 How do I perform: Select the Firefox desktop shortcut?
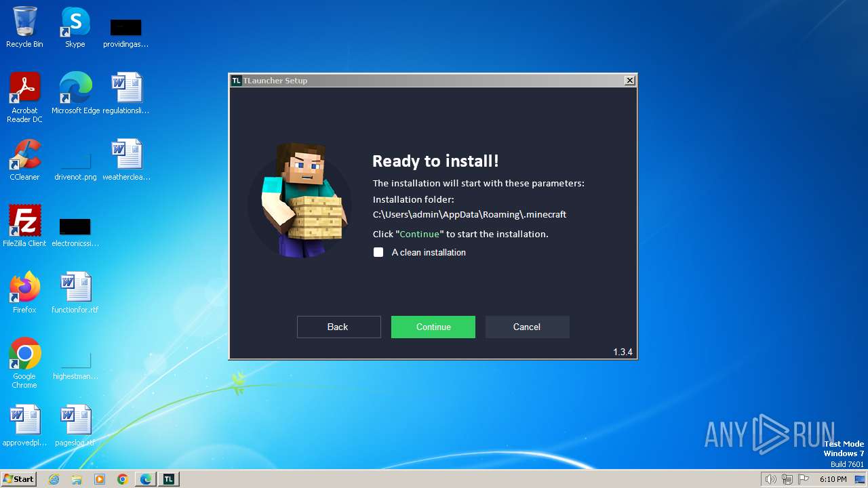[x=24, y=292]
